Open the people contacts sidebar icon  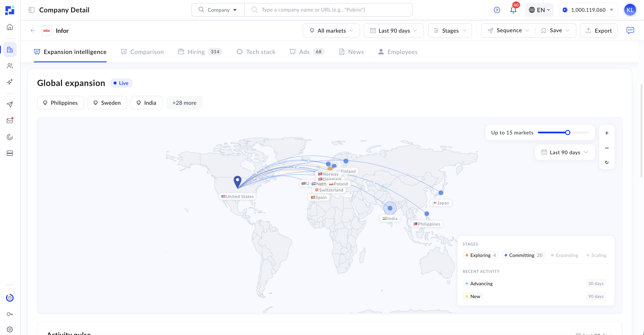[x=10, y=66]
